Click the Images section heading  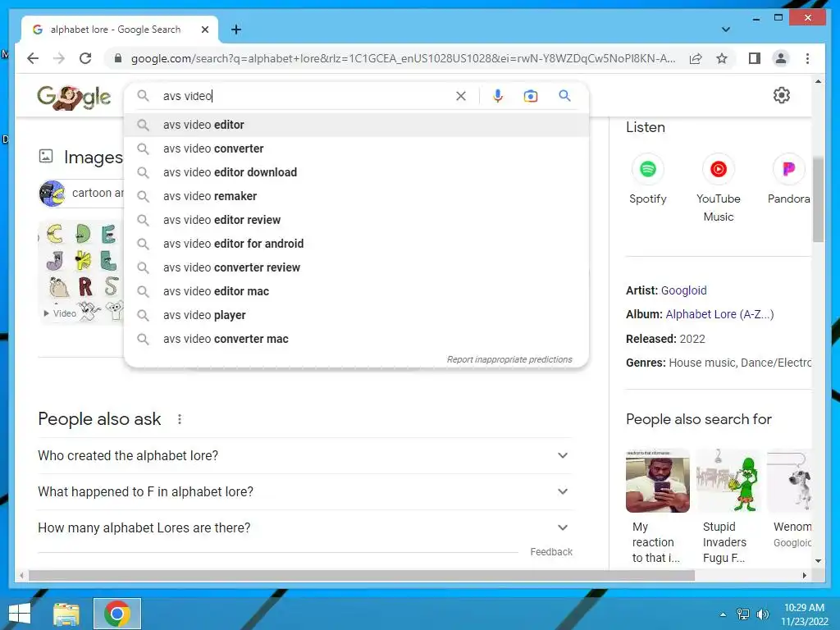(93, 157)
